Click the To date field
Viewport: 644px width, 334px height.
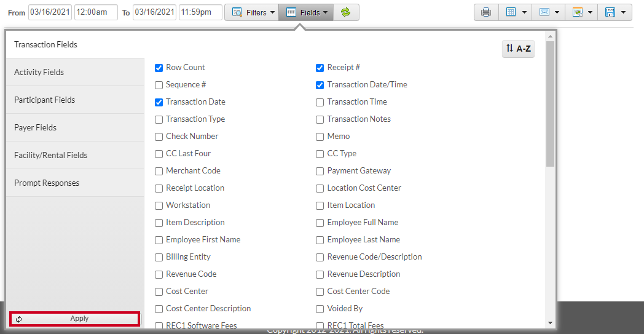[x=154, y=12]
